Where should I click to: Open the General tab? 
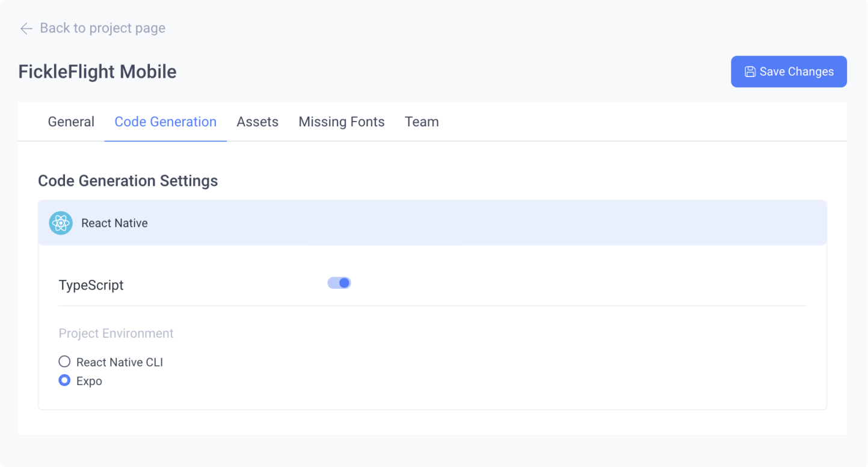[x=71, y=122]
